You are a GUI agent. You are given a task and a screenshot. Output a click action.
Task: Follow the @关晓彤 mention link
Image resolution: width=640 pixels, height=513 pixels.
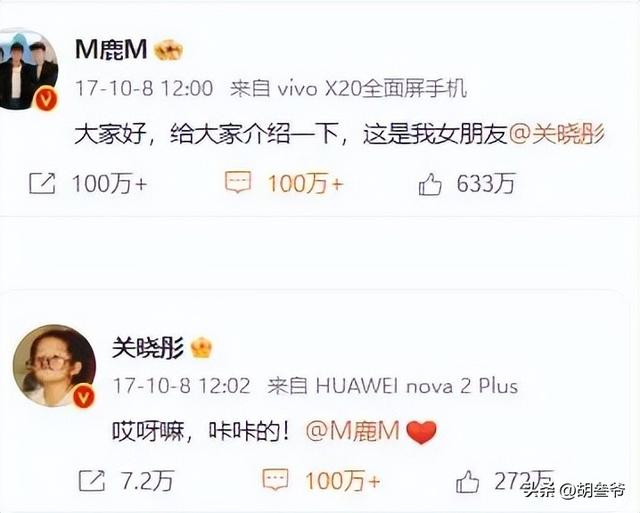click(557, 134)
